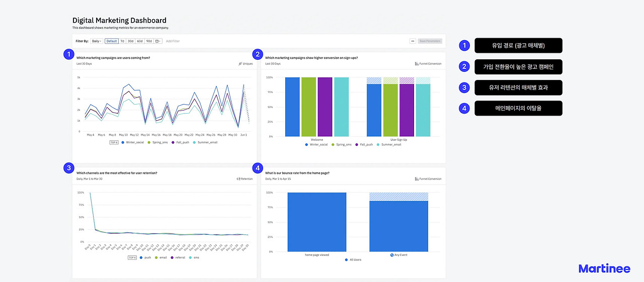Click the Funnel Conversion icon on the sign-up chart
The height and width of the screenshot is (282, 644).
(x=417, y=64)
